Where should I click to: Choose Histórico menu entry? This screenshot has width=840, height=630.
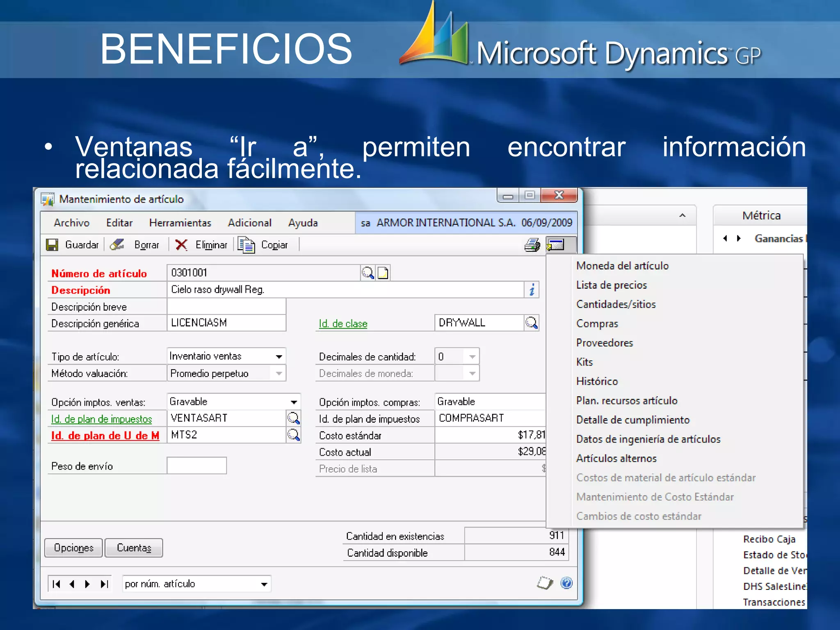pyautogui.click(x=597, y=381)
